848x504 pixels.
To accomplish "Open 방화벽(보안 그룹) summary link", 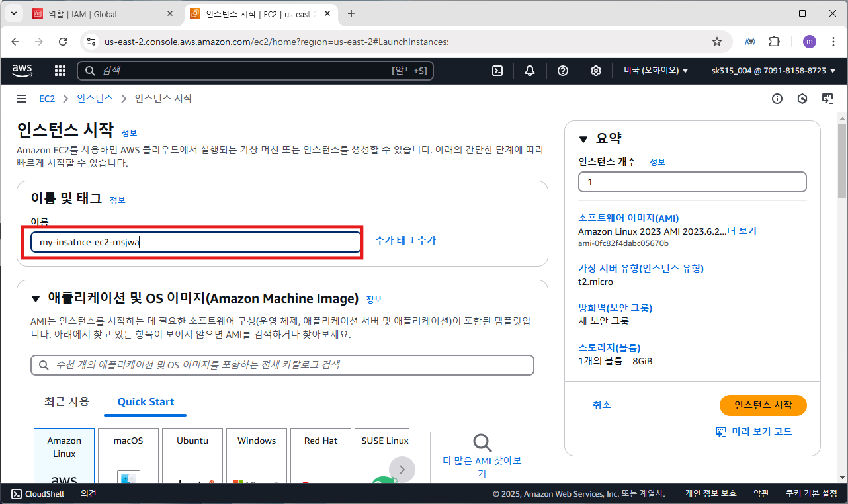I will (615, 308).
